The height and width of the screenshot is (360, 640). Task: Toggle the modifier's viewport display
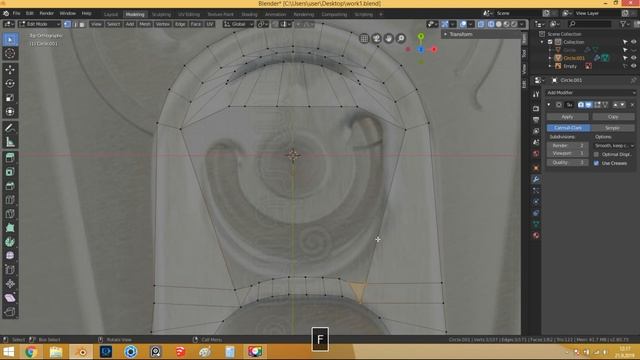pos(589,105)
